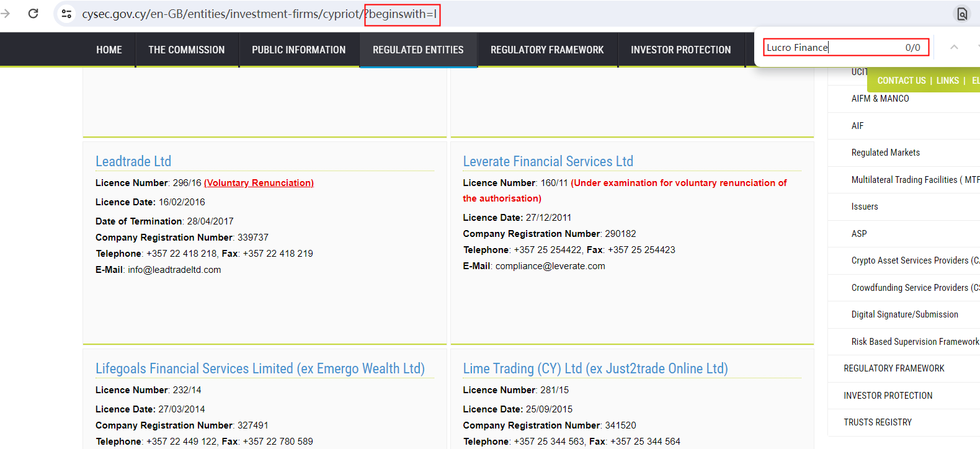Viewport: 980px width, 449px height.
Task: Select ASP sidebar item
Action: point(859,234)
